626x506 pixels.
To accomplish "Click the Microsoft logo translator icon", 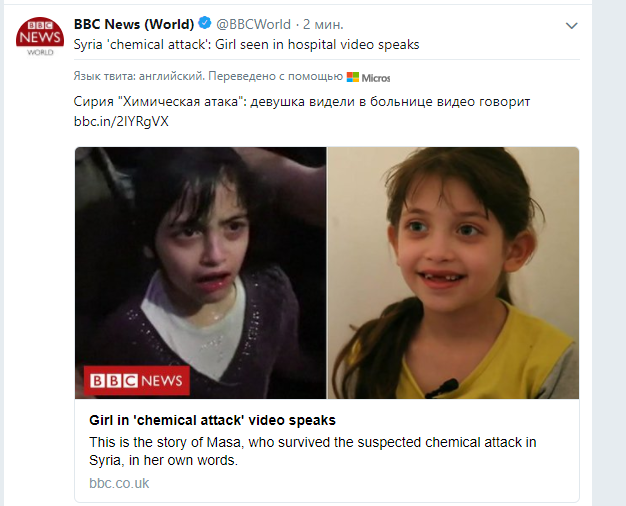I will coord(353,77).
